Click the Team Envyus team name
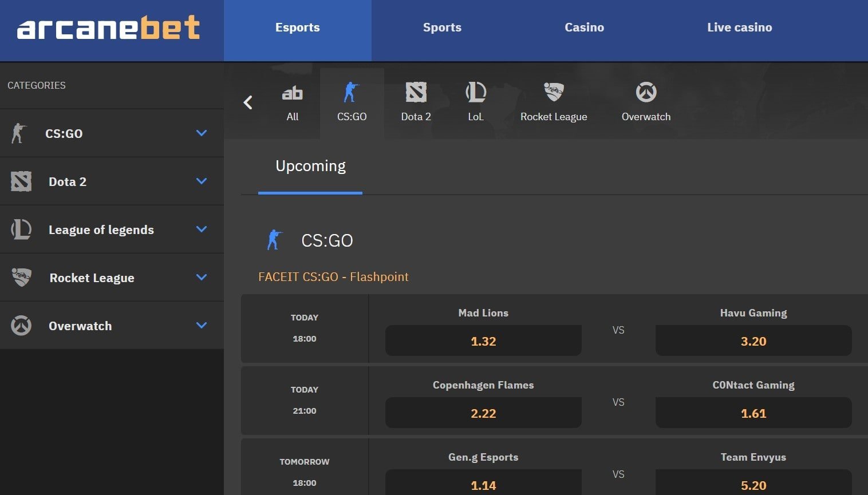The image size is (868, 495). click(753, 457)
